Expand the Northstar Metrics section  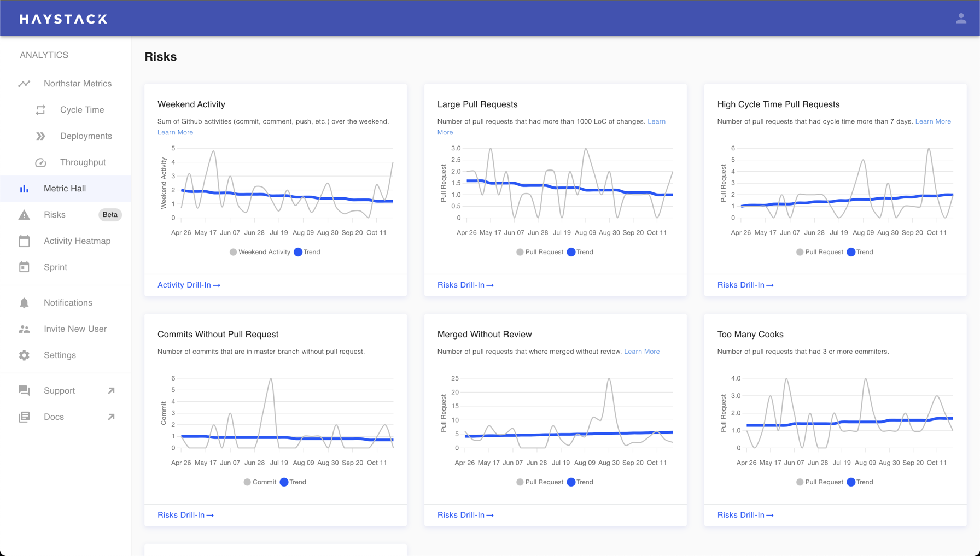click(78, 84)
